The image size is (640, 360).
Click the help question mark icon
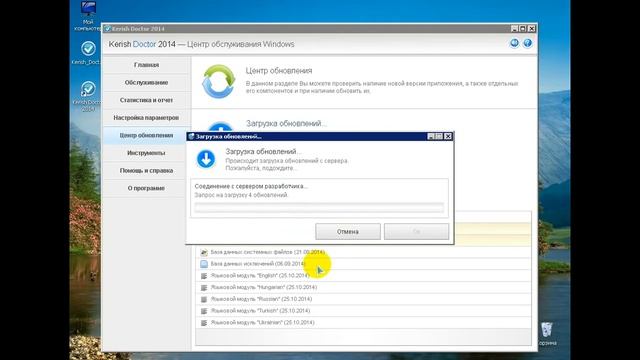pyautogui.click(x=527, y=43)
